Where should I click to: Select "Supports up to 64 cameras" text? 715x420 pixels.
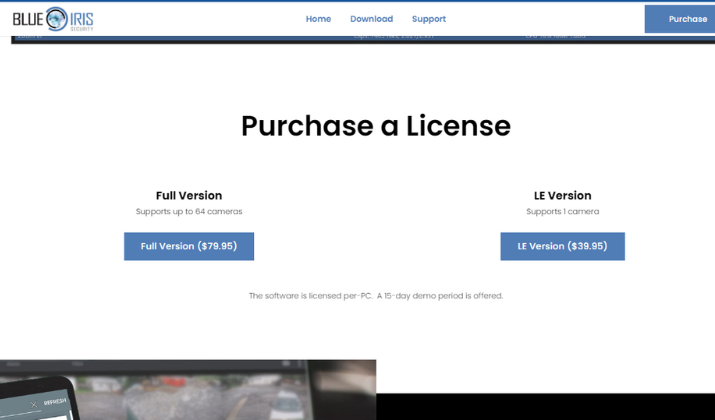point(189,212)
